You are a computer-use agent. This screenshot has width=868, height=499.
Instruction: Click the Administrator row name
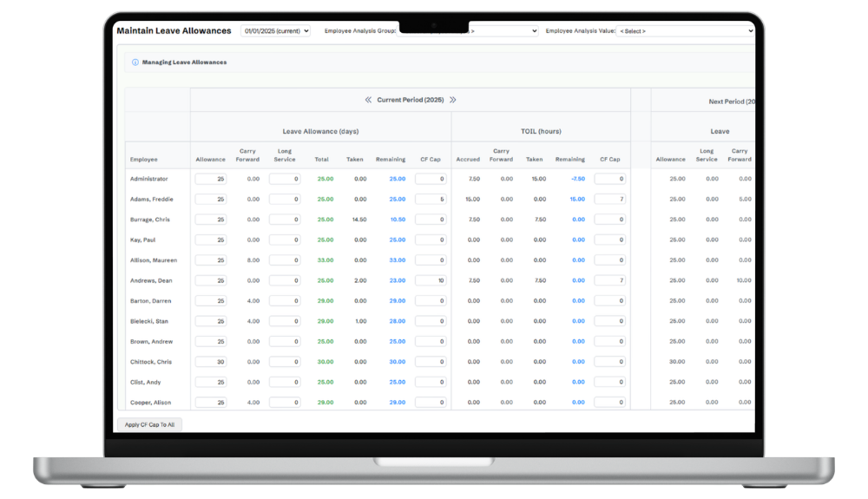tap(149, 180)
